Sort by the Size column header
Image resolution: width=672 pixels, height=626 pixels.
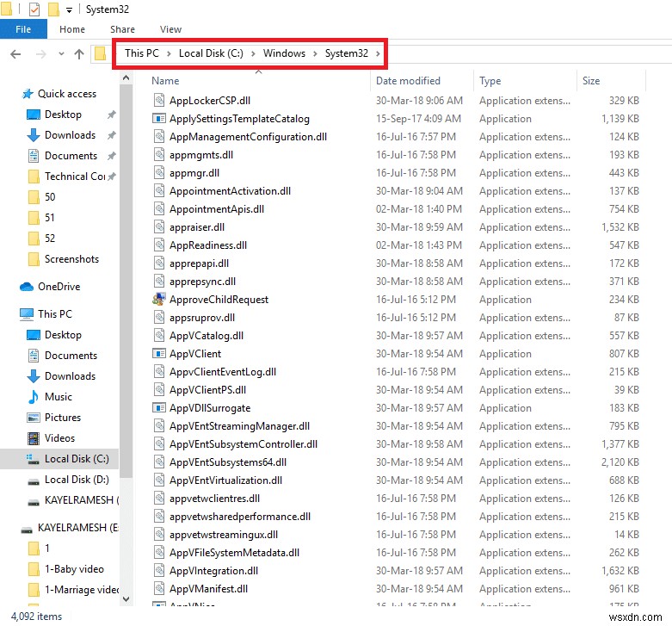coord(590,81)
